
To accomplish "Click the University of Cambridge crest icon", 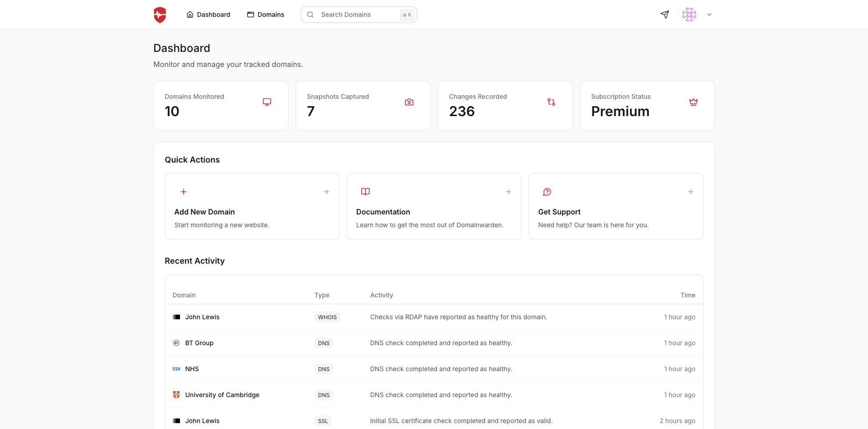I will point(176,395).
